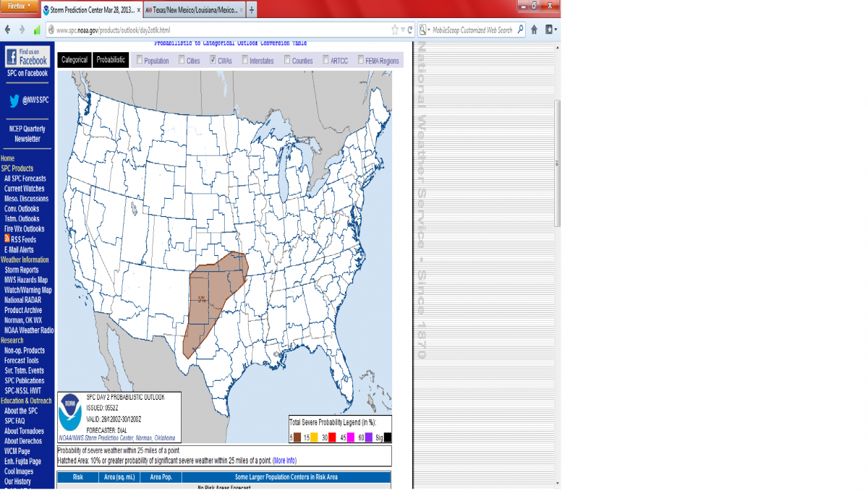Click the orange RSS feed icon

7,239
